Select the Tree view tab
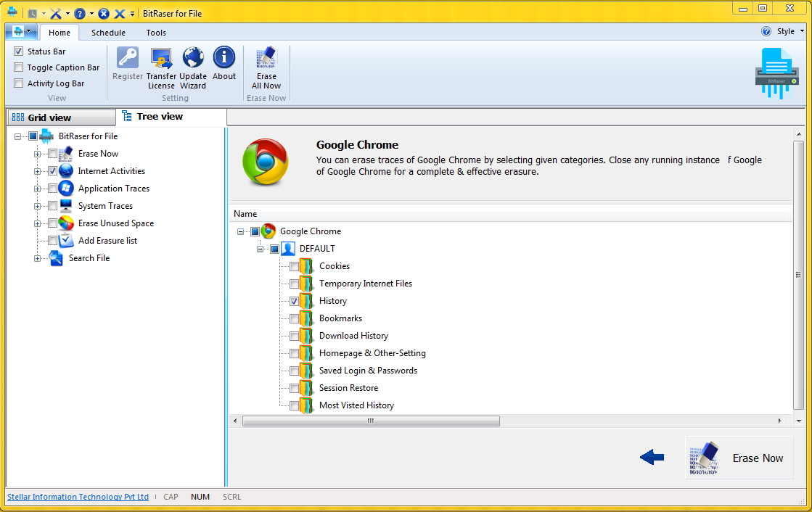The image size is (812, 512). pyautogui.click(x=171, y=117)
